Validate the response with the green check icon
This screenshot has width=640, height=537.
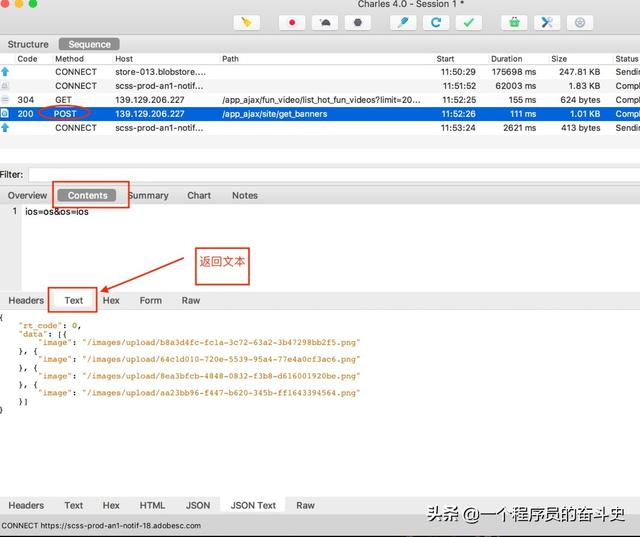tap(469, 22)
